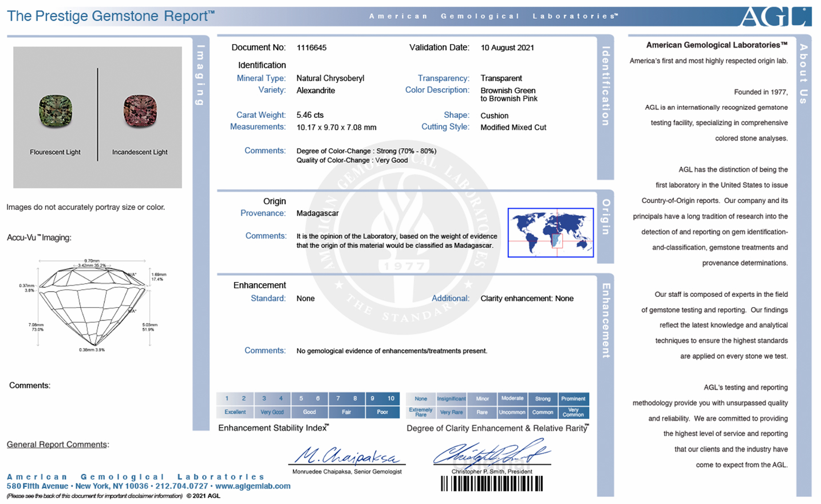
Task: Click the cutting style Modified Mixed Cut
Action: (514, 128)
